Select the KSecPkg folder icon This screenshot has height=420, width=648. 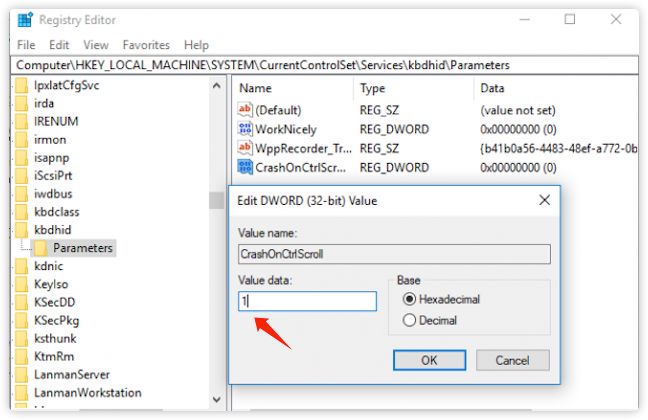pyautogui.click(x=21, y=320)
